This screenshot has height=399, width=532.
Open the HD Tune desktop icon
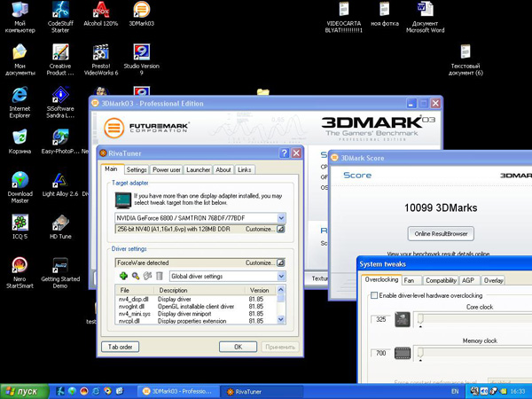click(60, 223)
